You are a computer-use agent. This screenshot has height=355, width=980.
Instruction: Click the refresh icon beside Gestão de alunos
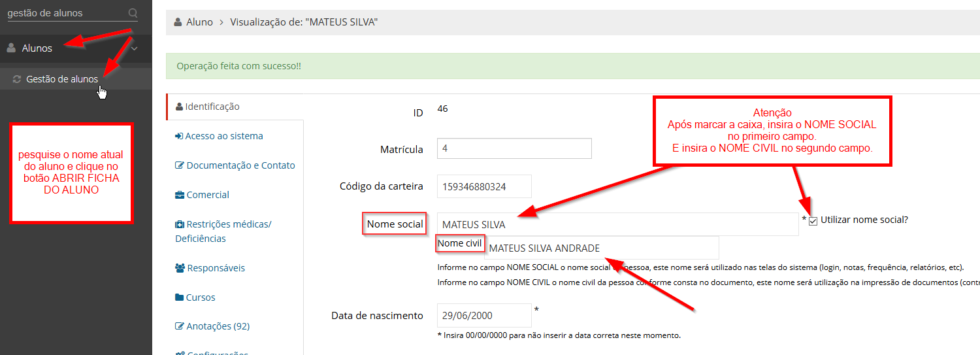pos(17,79)
